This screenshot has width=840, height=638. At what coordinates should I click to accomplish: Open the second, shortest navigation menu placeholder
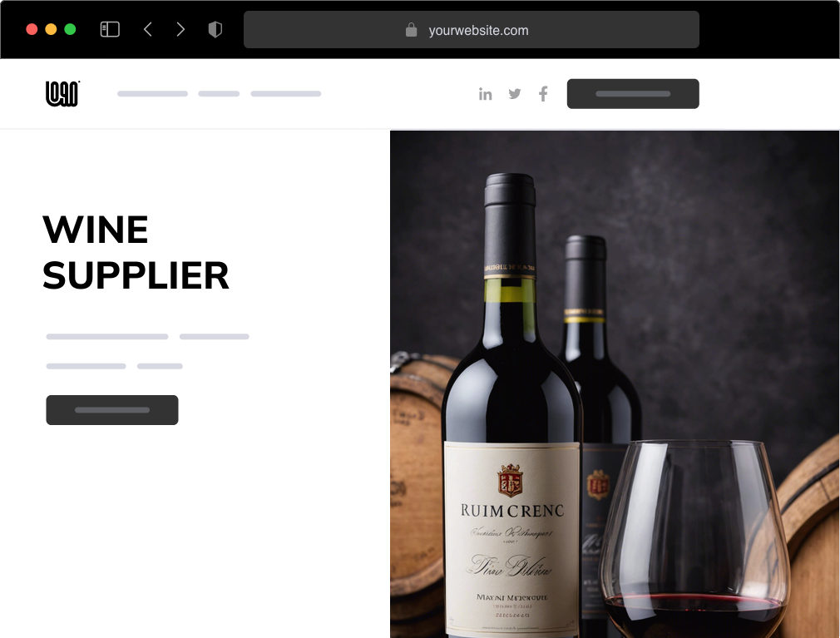coord(219,94)
